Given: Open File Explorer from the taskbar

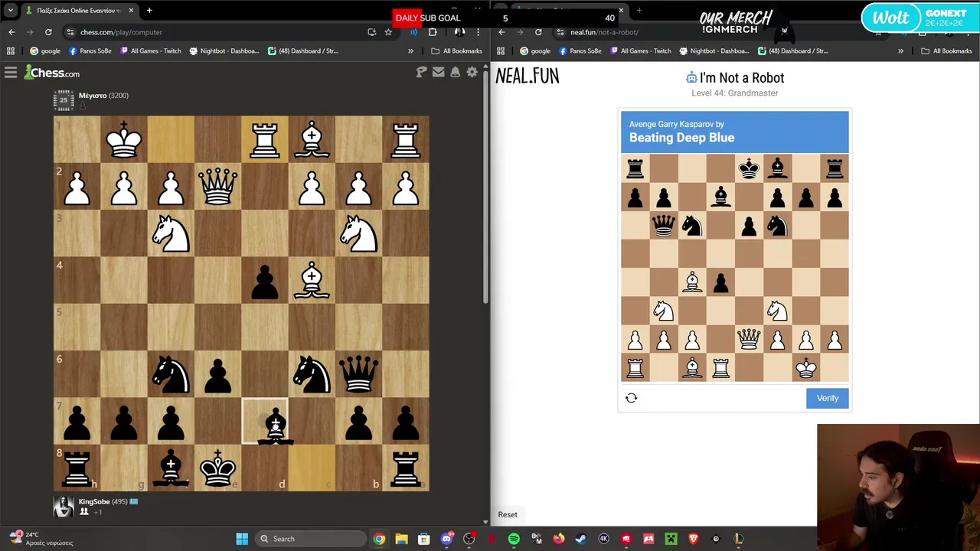Looking at the screenshot, I should (x=401, y=539).
